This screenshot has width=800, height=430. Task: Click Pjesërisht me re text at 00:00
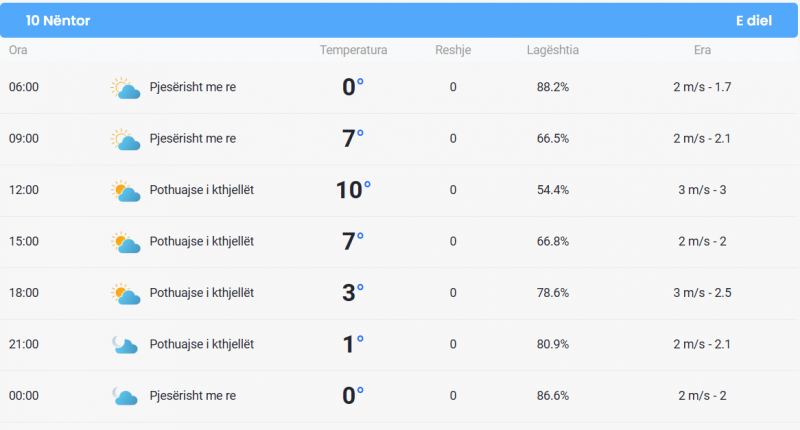(193, 396)
